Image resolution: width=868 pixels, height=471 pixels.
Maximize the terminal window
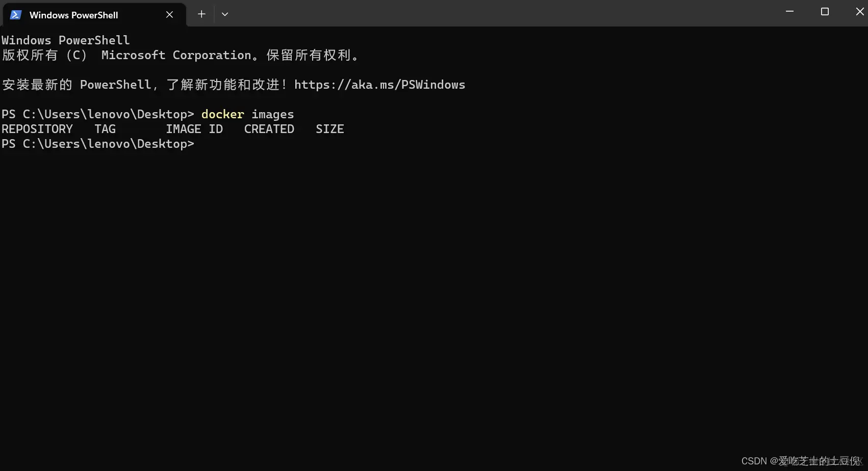pyautogui.click(x=825, y=12)
